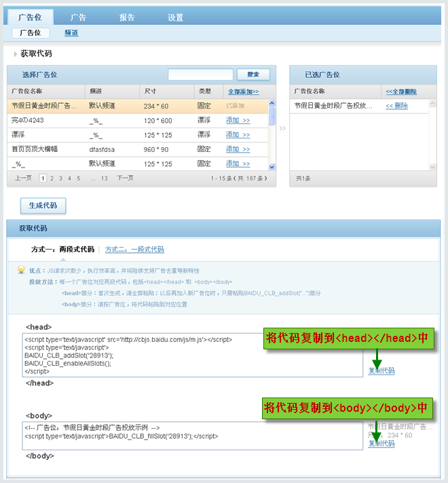This screenshot has height=483, width=448.
Task: Select 方式一：两段式代码 tab
Action: pyautogui.click(x=62, y=250)
